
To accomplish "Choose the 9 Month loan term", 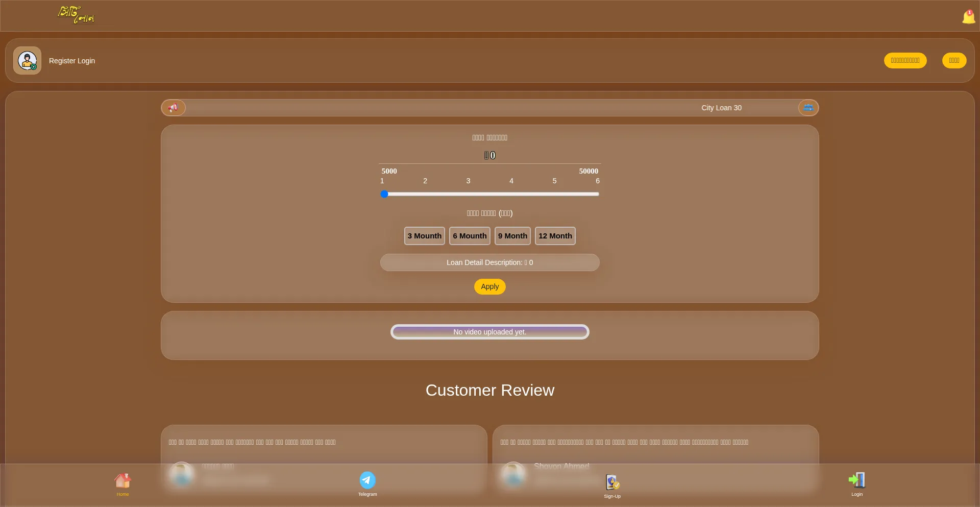I will (x=512, y=236).
